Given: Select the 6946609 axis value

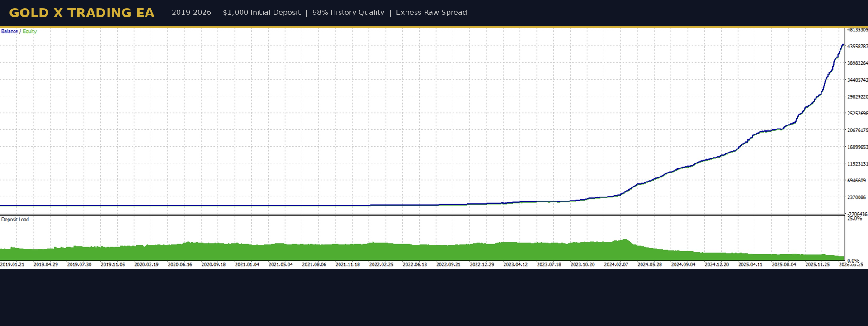Looking at the screenshot, I should tap(856, 181).
